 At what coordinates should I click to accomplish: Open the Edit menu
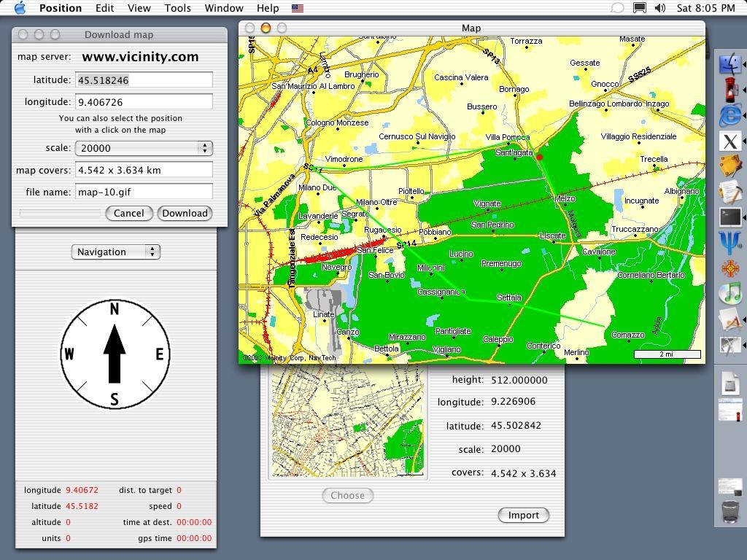pyautogui.click(x=104, y=8)
